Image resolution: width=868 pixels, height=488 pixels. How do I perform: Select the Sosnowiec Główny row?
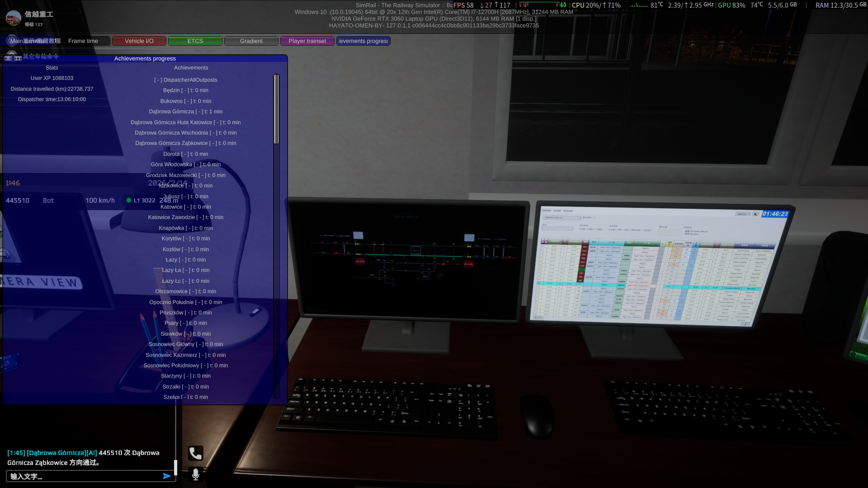click(x=186, y=344)
